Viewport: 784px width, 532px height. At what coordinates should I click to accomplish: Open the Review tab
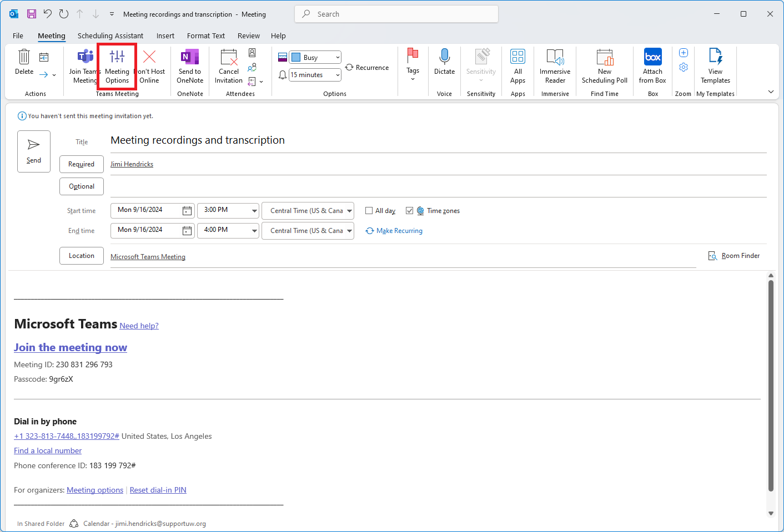click(x=249, y=36)
